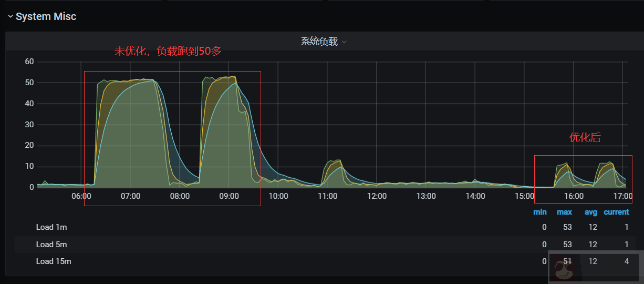The image size is (644, 284).
Task: Click the 60 value on Y axis
Action: (29, 62)
